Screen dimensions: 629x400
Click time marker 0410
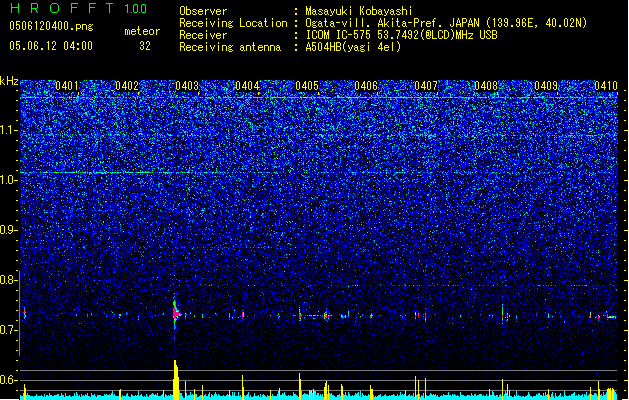(606, 86)
